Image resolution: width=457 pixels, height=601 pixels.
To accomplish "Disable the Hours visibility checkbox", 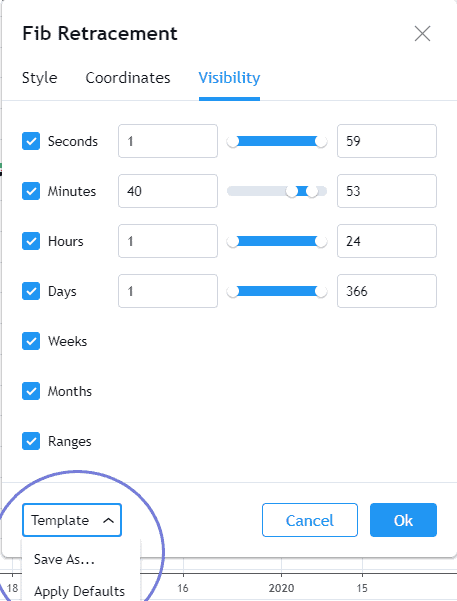I will click(x=31, y=241).
